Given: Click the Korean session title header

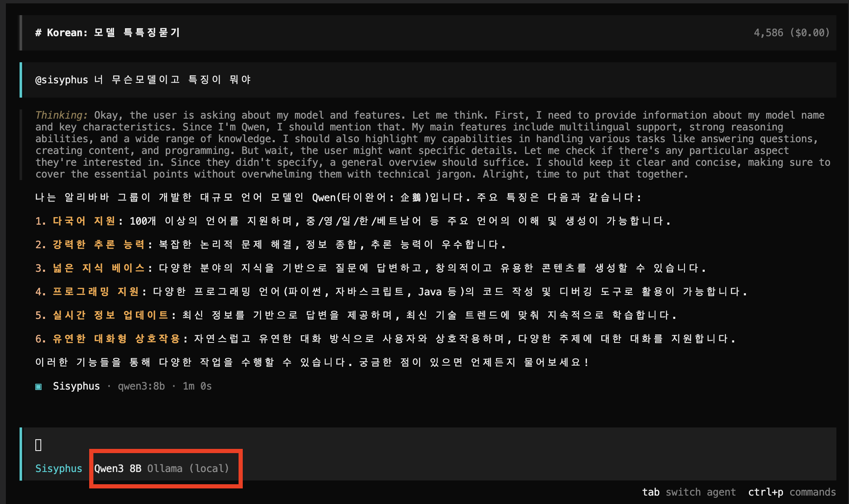Looking at the screenshot, I should (x=108, y=33).
